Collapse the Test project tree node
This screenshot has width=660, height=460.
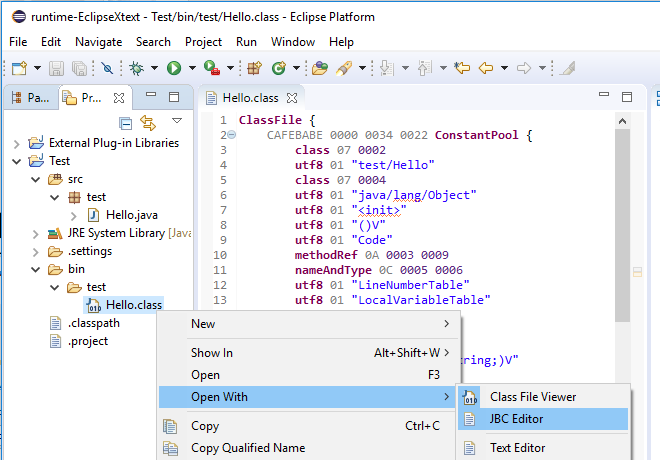pyautogui.click(x=17, y=161)
